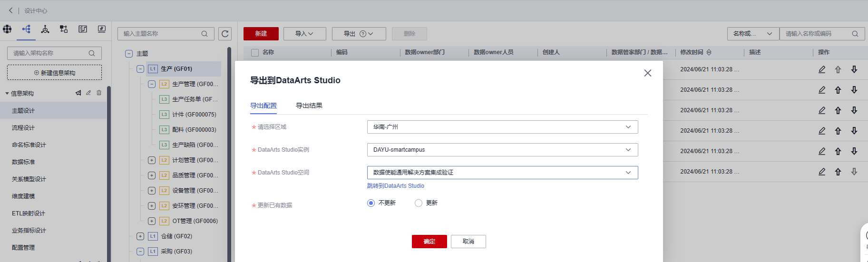Image resolution: width=868 pixels, height=262 pixels.
Task: Select OT管理 (GF0006) in the theme tree
Action: tap(195, 221)
